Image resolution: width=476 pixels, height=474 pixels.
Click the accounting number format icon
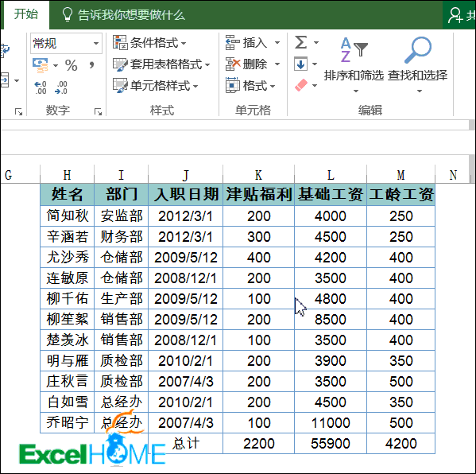41,65
